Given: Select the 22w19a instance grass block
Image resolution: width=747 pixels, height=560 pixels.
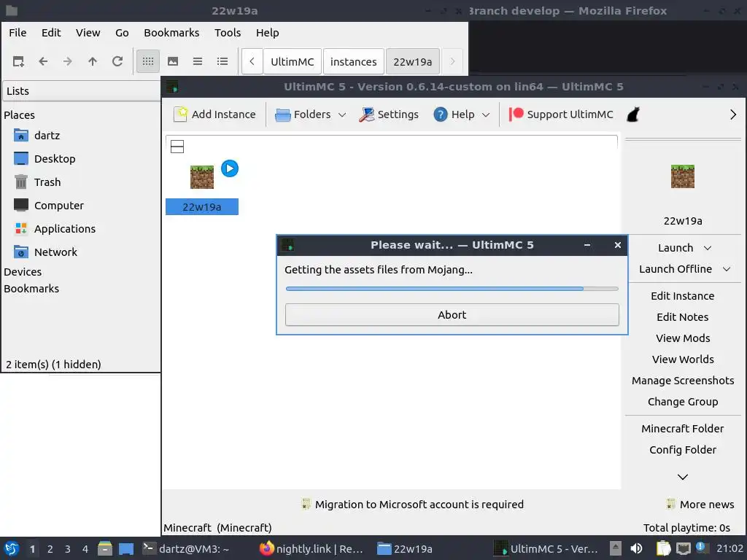Looking at the screenshot, I should tap(202, 177).
